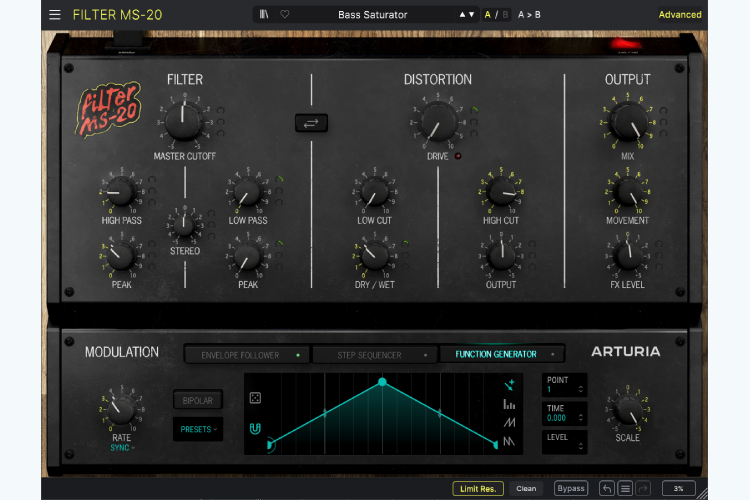Select the peak point of function curve
The width and height of the screenshot is (750, 500).
[382, 381]
